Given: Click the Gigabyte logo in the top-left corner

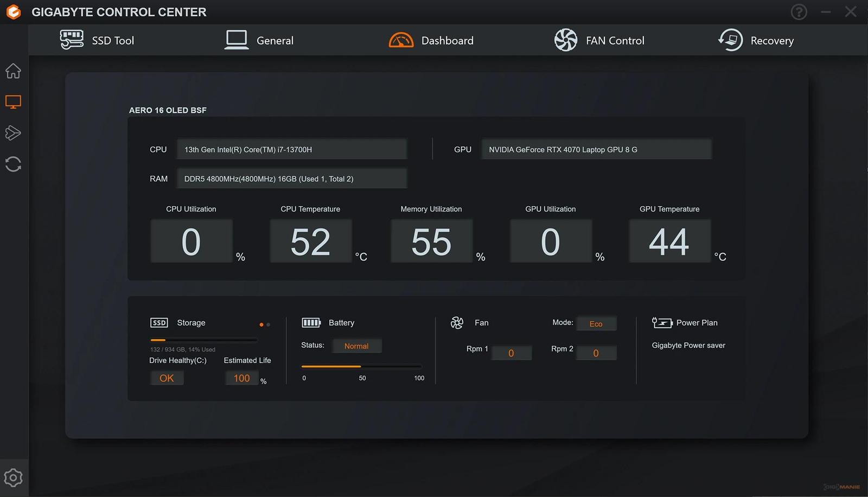Looking at the screenshot, I should (x=13, y=11).
